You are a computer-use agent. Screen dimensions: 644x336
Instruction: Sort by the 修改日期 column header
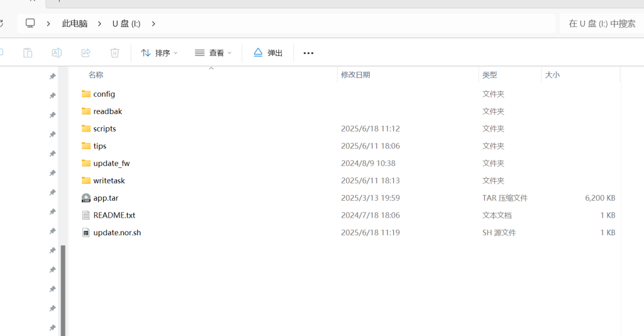point(355,75)
